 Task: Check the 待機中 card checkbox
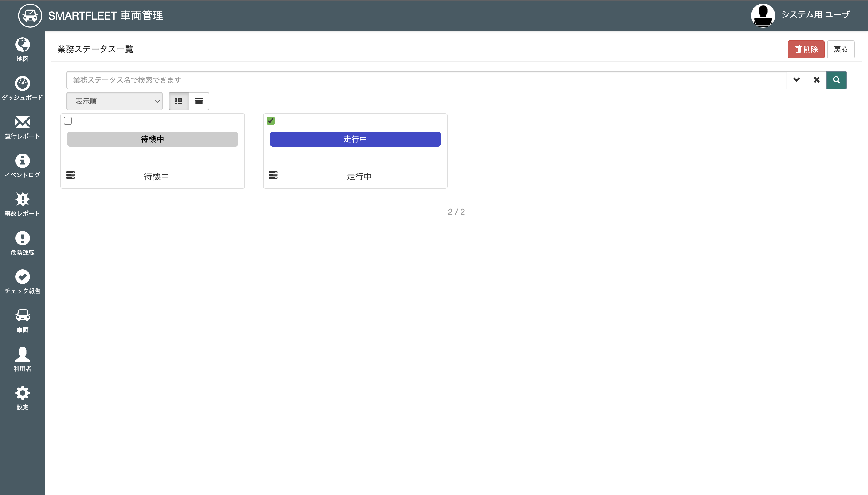tap(68, 121)
